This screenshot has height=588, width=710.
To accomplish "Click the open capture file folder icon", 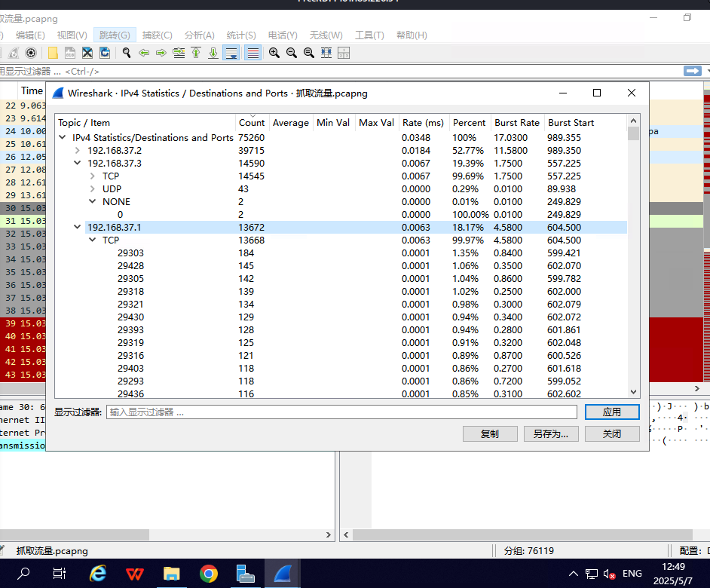I will click(x=53, y=53).
